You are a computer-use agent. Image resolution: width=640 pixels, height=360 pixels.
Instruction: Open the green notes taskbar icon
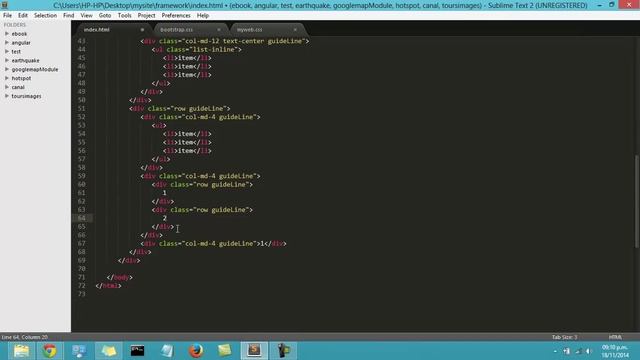(x=224, y=351)
